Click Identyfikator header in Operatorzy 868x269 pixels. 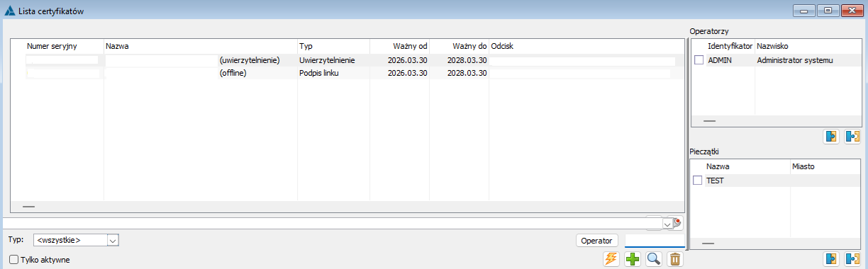(730, 46)
